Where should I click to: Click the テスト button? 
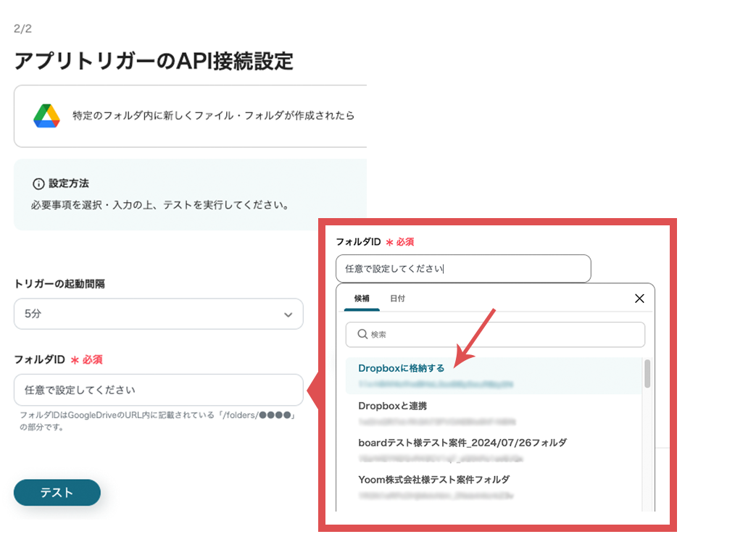click(57, 493)
